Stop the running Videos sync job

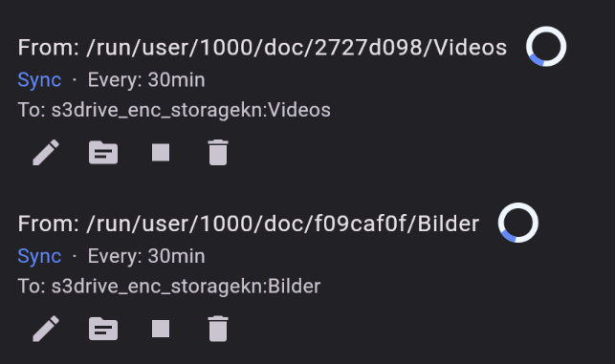click(x=161, y=153)
